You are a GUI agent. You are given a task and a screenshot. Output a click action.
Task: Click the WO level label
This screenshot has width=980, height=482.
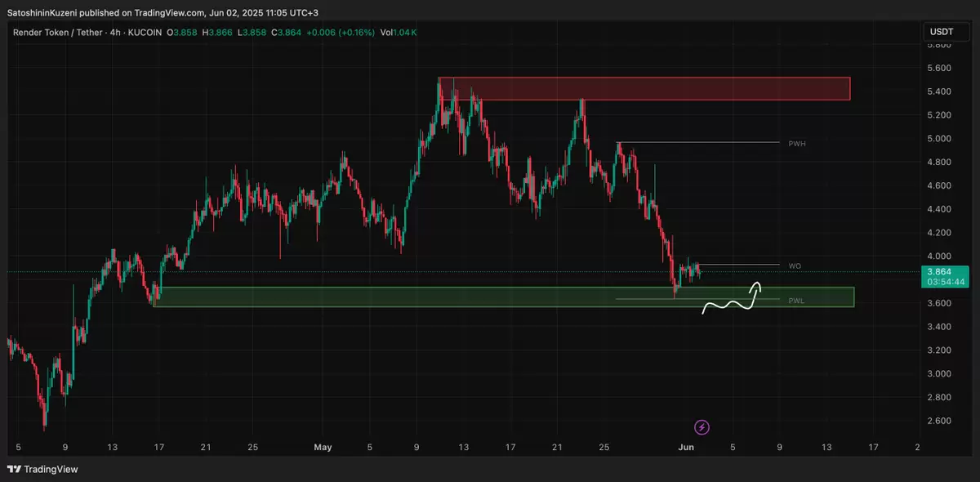tap(795, 266)
